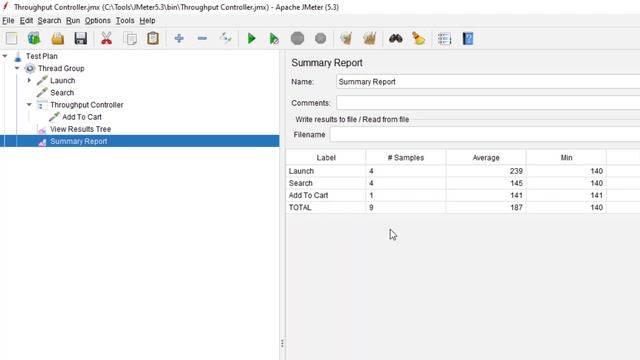Viewport: 640px width, 360px height.
Task: Select the Add To Cart table cell
Action: (x=326, y=195)
